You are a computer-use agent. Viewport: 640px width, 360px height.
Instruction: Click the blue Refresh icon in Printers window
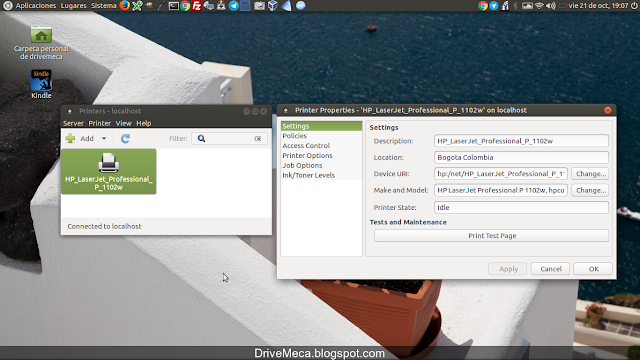(125, 139)
